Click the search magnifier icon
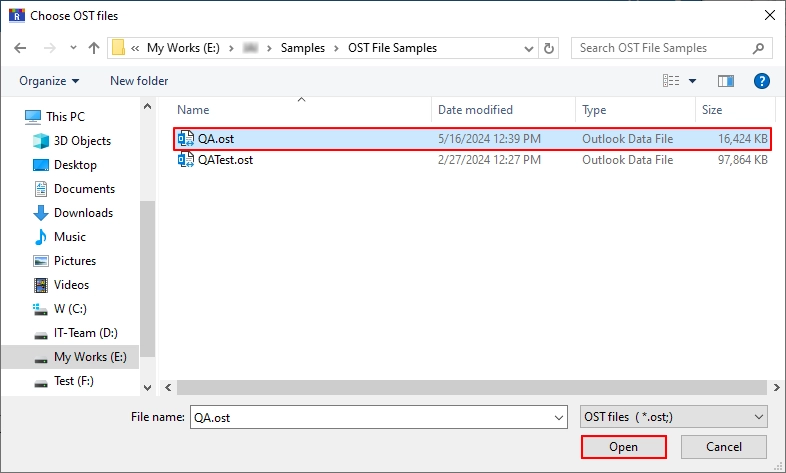This screenshot has height=473, width=786. point(758,48)
